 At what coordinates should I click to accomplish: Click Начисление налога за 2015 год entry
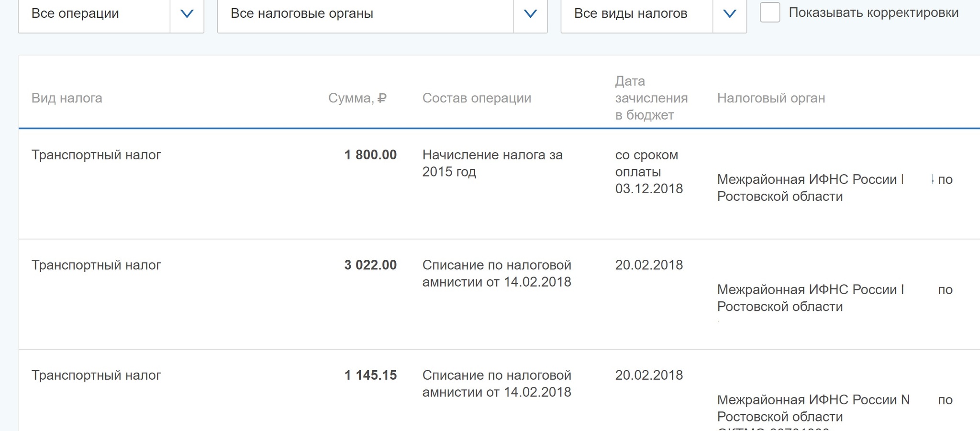(492, 163)
